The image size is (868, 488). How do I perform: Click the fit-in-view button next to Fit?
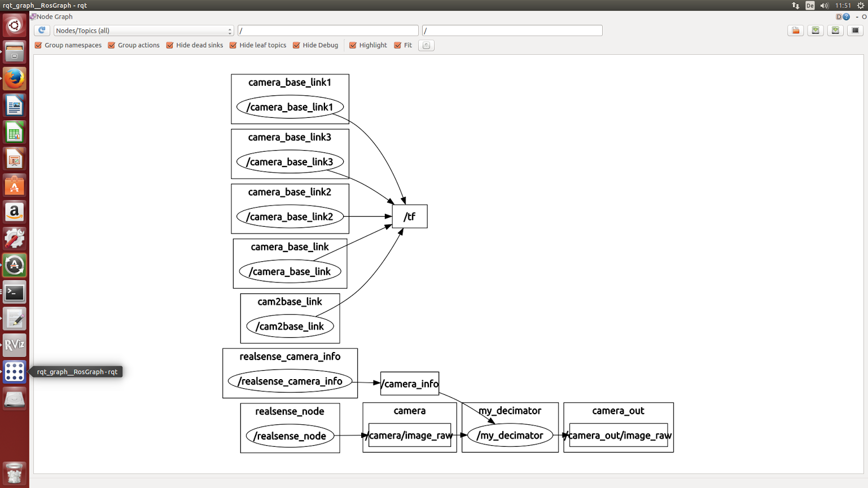tap(427, 45)
